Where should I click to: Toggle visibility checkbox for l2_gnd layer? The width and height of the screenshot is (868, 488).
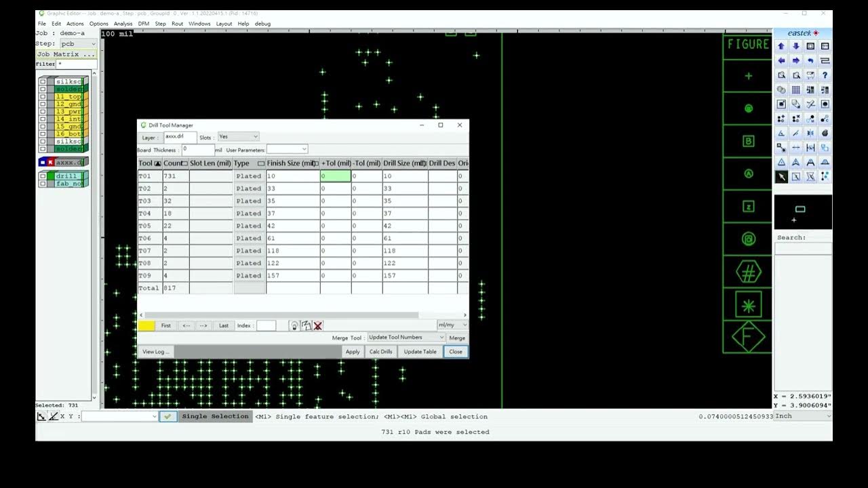(43, 104)
